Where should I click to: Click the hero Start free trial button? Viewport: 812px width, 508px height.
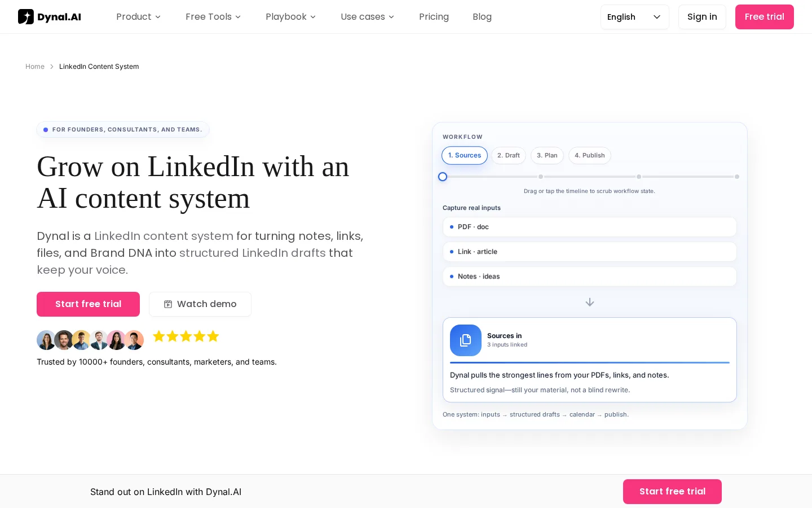click(x=88, y=304)
